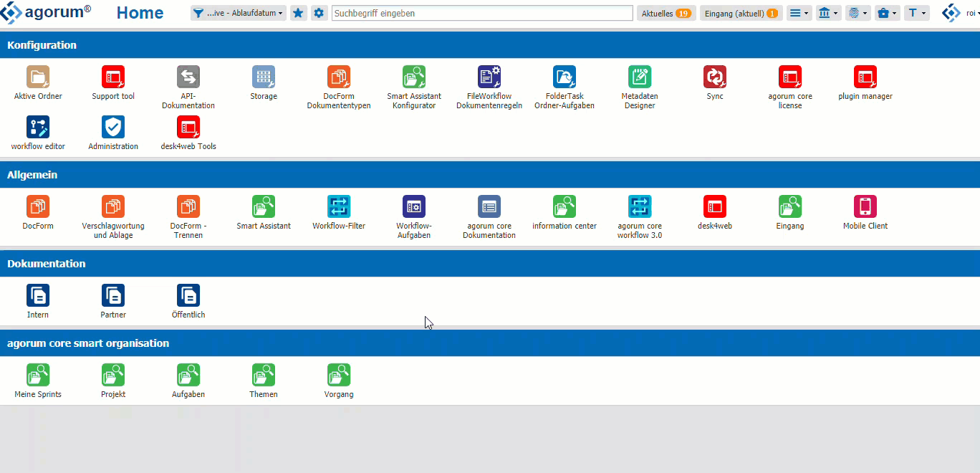980x473 pixels.
Task: Open the Öffentlich documentation icon
Action: (188, 295)
